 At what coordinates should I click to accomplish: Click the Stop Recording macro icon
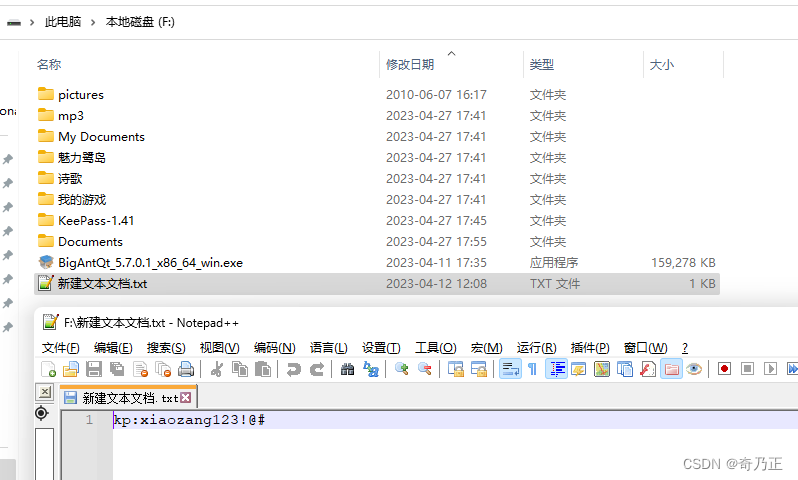(x=747, y=369)
